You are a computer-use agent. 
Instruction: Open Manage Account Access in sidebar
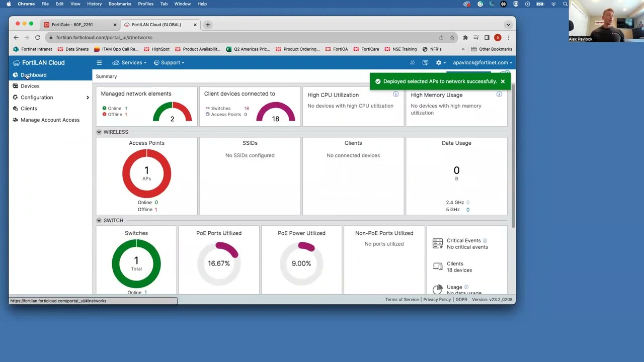pos(50,120)
